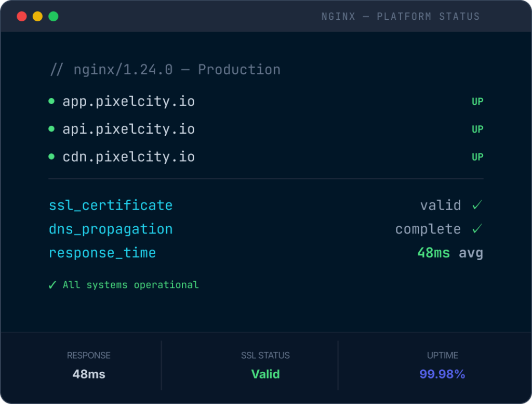Click the 99.98% uptime value

pyautogui.click(x=442, y=374)
